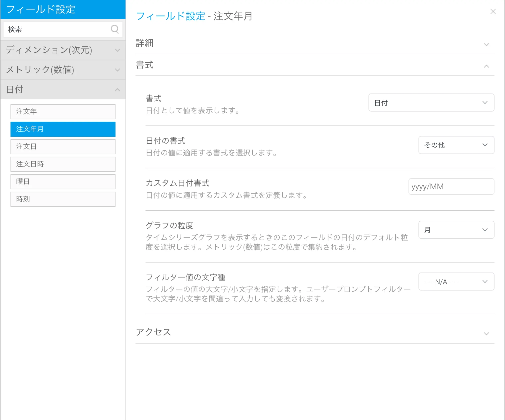
Task: Select the 時刻 field item
Action: [63, 199]
